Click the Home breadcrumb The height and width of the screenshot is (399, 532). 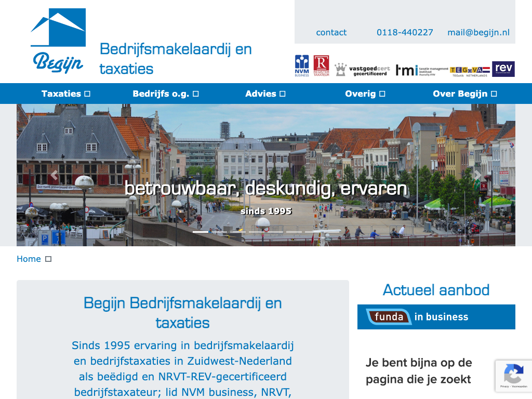coord(29,259)
